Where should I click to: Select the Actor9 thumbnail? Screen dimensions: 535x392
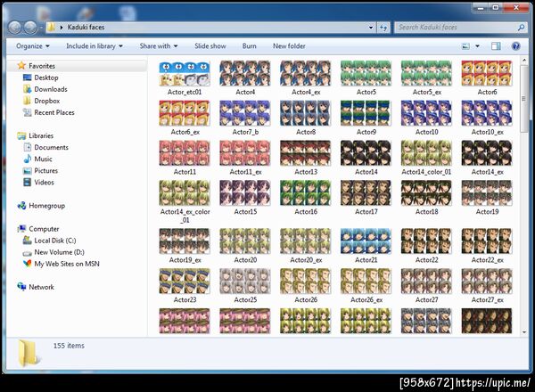pos(366,113)
